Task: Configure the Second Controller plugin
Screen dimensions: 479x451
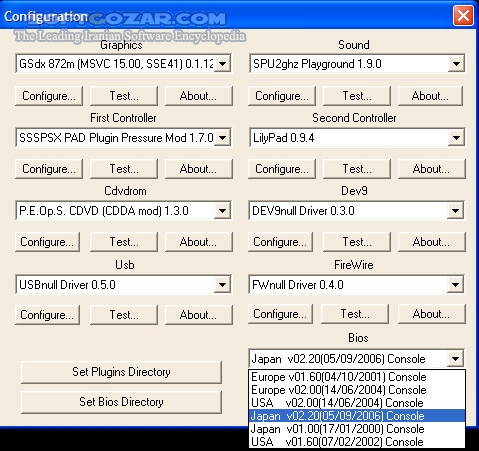Action: tap(282, 169)
